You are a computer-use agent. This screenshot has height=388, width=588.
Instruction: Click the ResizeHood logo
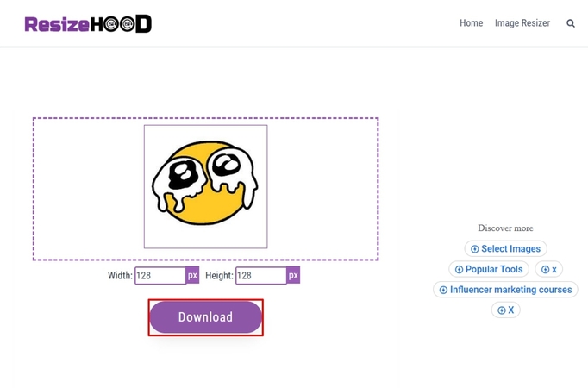point(88,24)
